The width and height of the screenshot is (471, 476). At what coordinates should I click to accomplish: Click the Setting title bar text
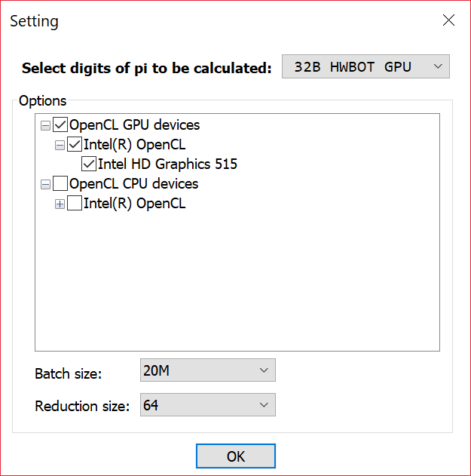click(34, 21)
